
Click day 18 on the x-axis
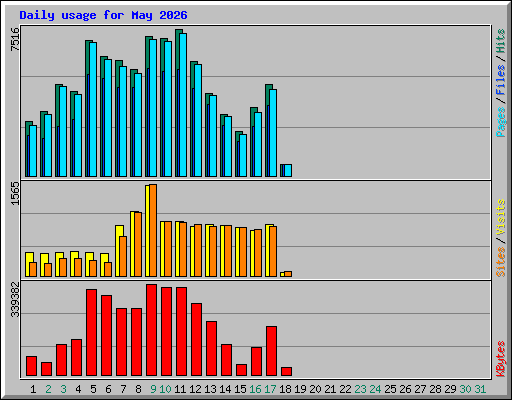pos(285,389)
